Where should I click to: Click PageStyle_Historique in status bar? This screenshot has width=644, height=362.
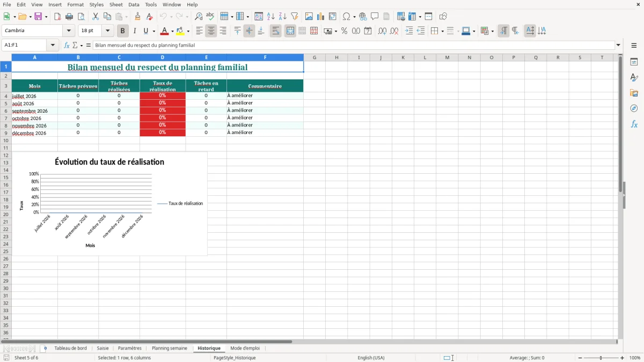coord(235,358)
